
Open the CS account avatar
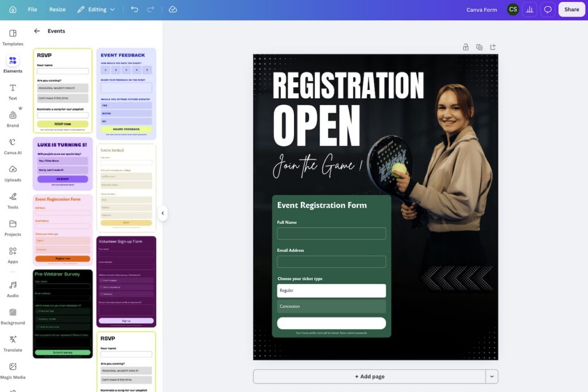pos(513,9)
